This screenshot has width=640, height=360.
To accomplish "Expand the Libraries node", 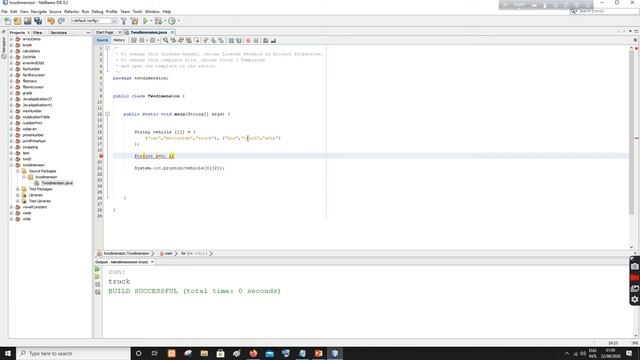I will coord(18,195).
